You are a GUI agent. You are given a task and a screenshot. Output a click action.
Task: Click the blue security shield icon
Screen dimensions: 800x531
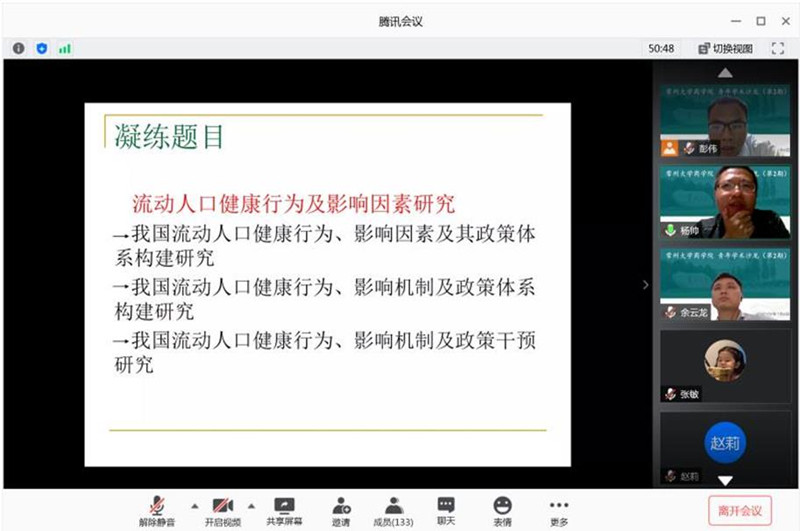click(41, 48)
